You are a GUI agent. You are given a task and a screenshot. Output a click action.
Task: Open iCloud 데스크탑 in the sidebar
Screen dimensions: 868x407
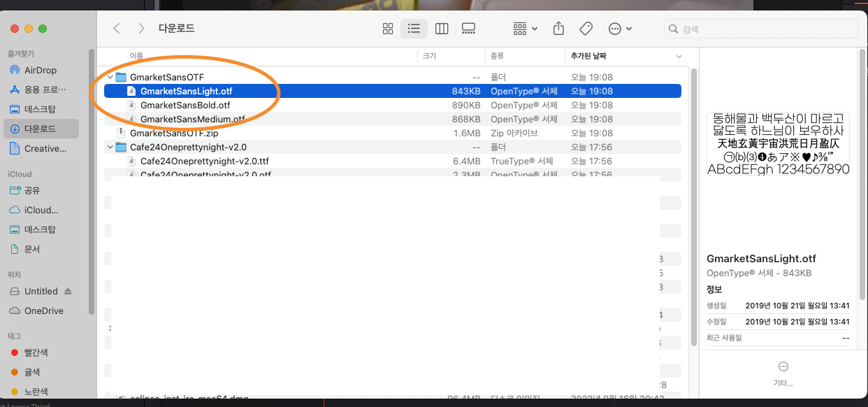click(x=41, y=229)
